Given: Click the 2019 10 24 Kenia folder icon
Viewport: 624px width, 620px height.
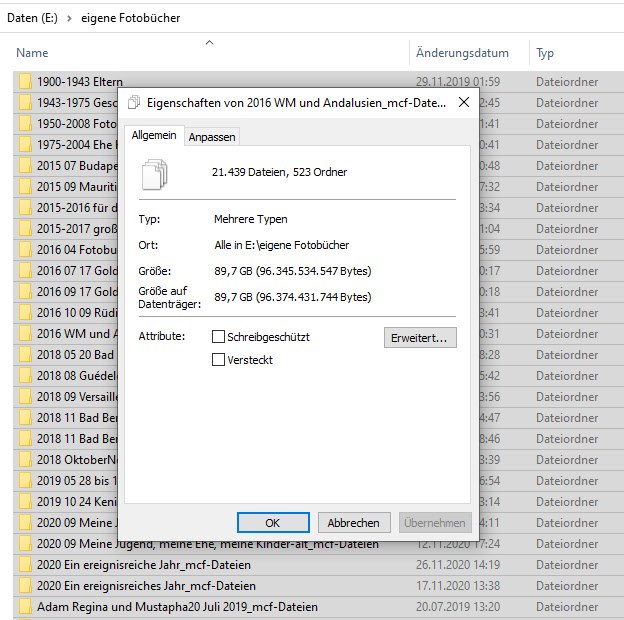Looking at the screenshot, I should pyautogui.click(x=25, y=501).
